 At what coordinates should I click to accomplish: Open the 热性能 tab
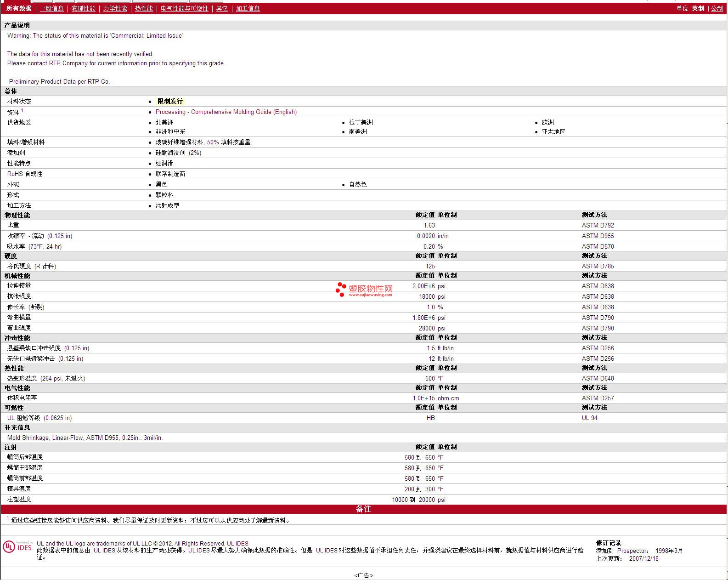click(x=144, y=8)
